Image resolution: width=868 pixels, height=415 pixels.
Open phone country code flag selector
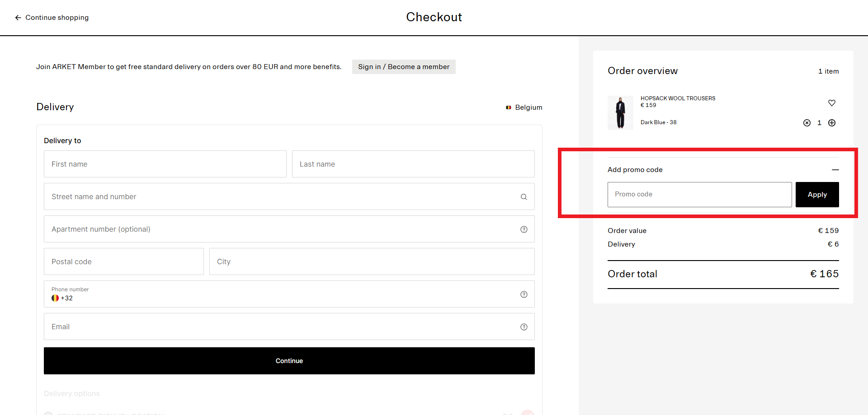click(55, 298)
